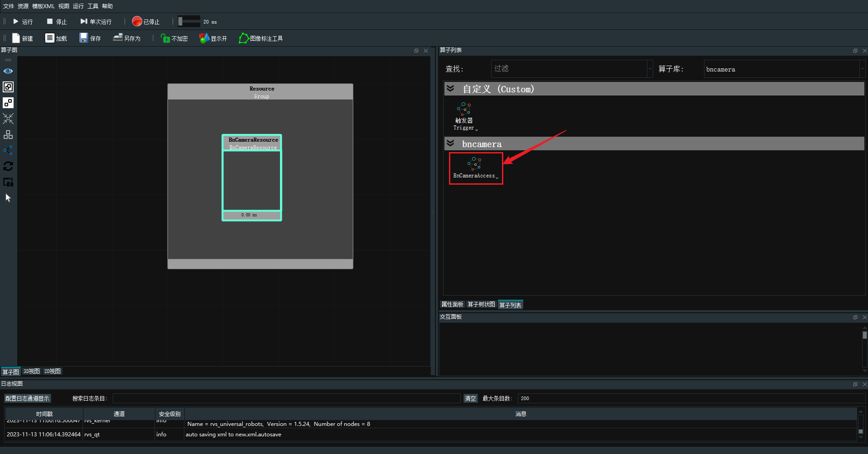Click the 搜索日志条目 search input field
The width and height of the screenshot is (868, 454).
tap(286, 398)
